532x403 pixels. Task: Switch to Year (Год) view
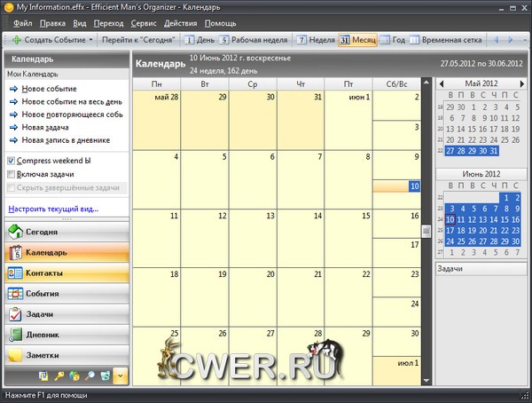[x=393, y=40]
